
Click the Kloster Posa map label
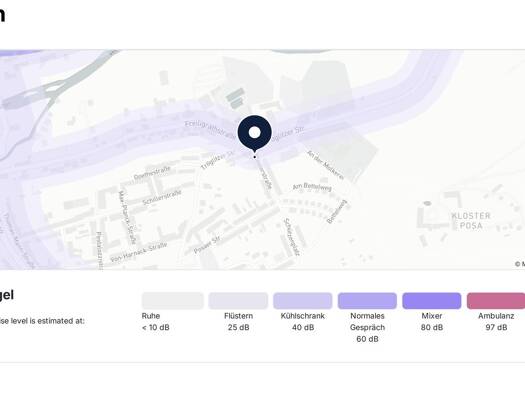pyautogui.click(x=471, y=221)
